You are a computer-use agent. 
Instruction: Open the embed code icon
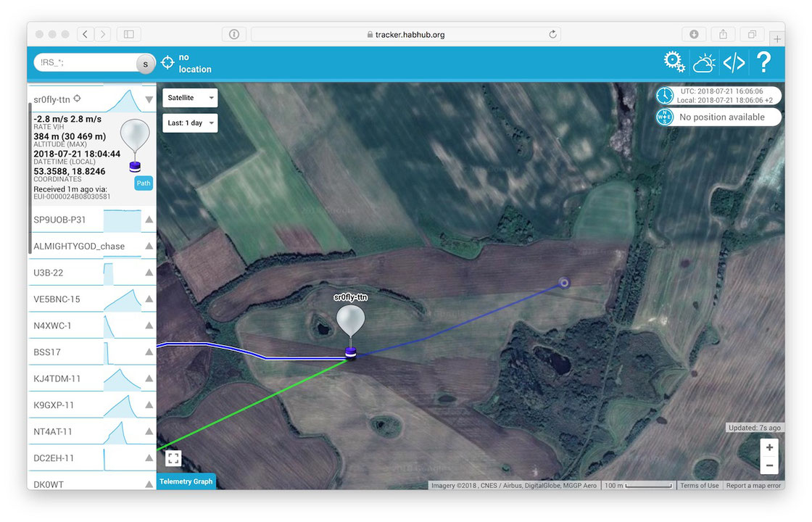[734, 62]
